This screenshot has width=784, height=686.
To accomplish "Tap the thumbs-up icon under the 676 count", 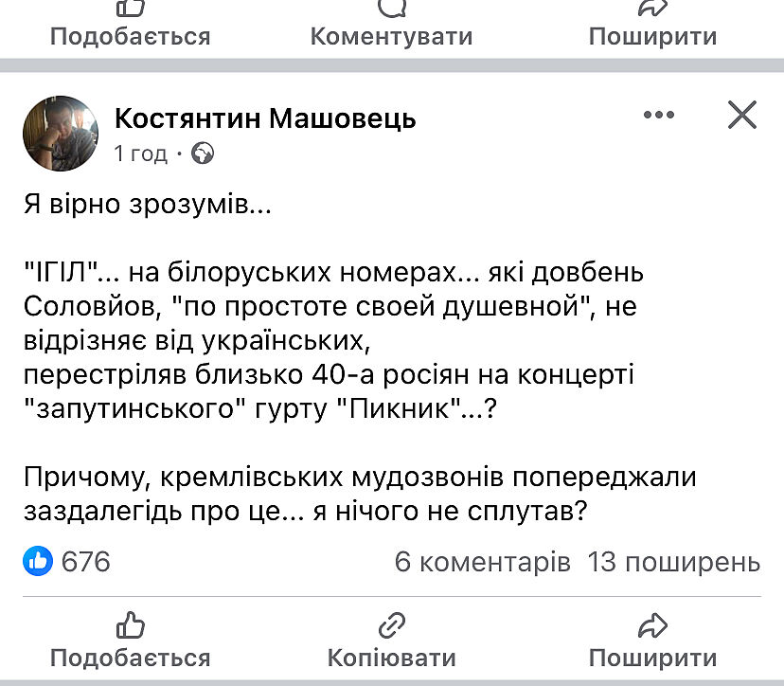I will tap(130, 624).
